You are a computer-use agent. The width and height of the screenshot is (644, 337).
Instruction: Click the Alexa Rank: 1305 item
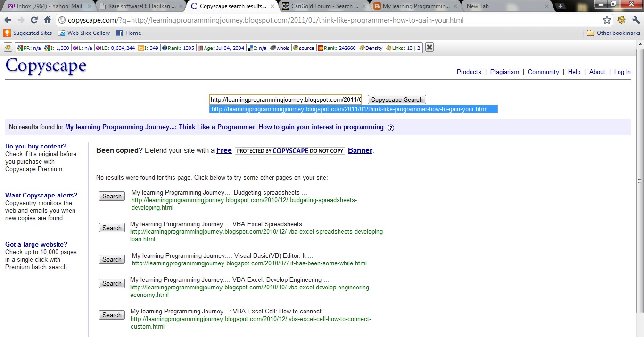coord(178,48)
